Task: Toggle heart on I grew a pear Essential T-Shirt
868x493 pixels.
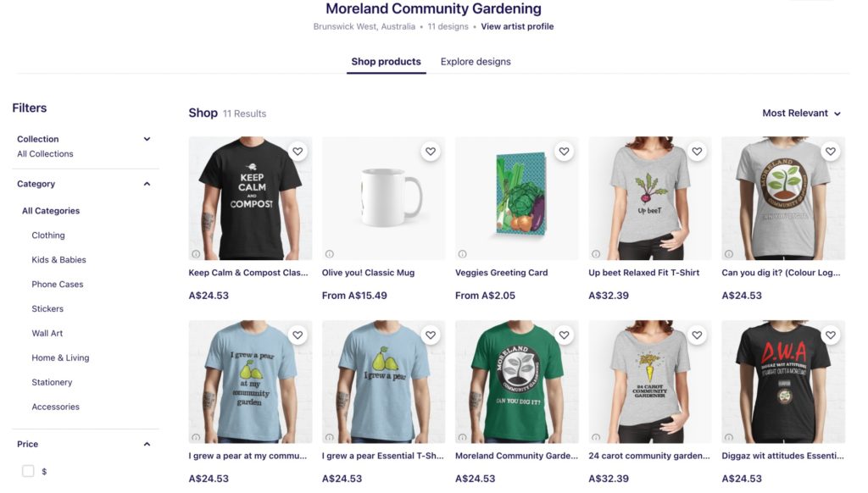Action: coord(431,335)
